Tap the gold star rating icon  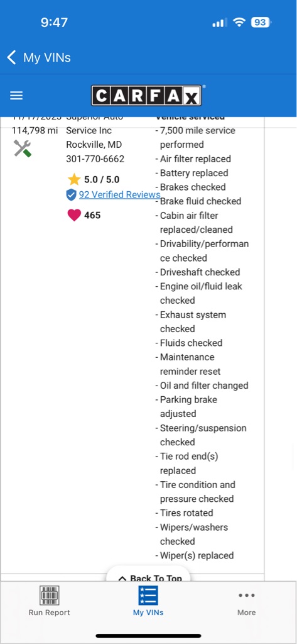click(x=74, y=179)
